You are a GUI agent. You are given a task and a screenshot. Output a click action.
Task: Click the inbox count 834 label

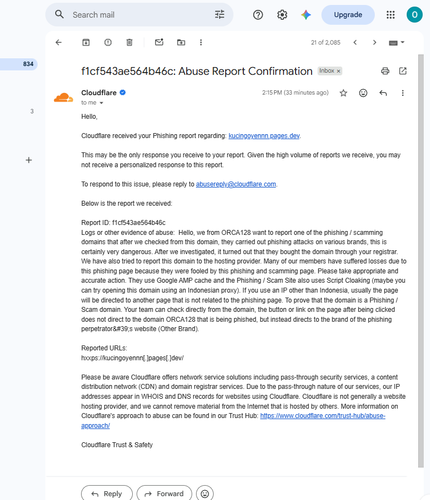(28, 64)
